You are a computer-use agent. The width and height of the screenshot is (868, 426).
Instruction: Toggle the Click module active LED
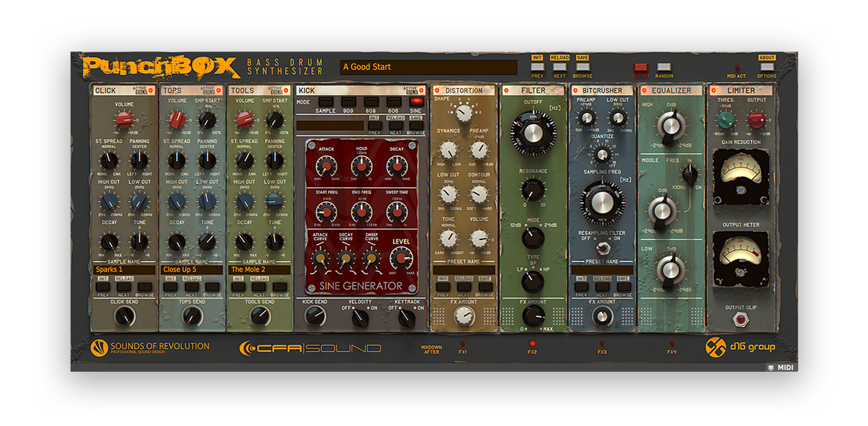tap(151, 90)
